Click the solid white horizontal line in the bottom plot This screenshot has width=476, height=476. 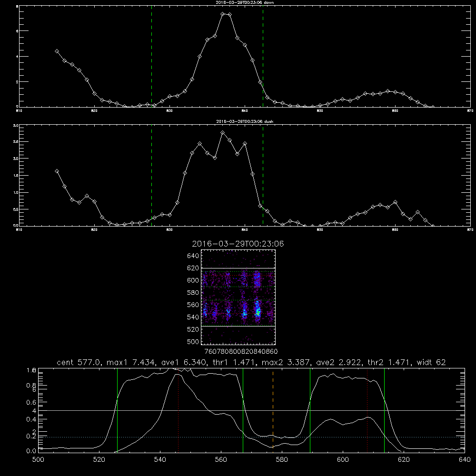tap(251, 410)
